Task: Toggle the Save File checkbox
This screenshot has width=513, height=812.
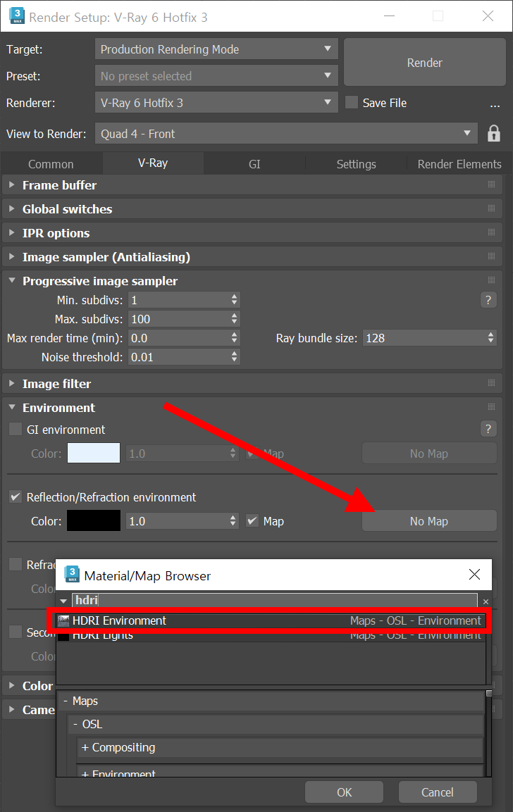Action: click(352, 102)
